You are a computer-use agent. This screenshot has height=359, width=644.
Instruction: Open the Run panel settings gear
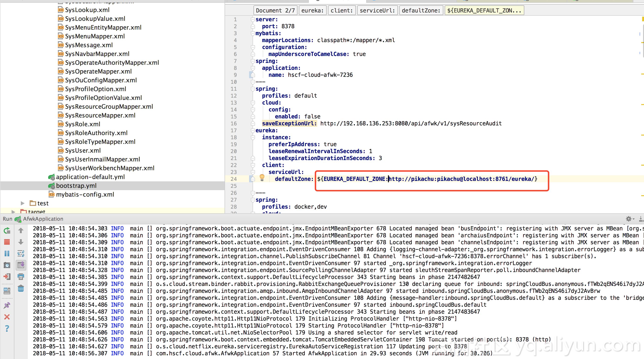click(x=628, y=219)
